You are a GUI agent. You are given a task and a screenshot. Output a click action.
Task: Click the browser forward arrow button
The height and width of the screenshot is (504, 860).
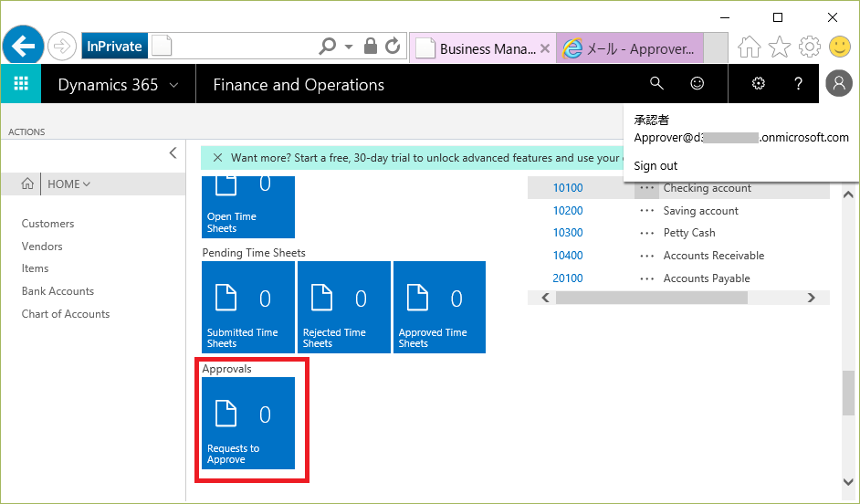click(62, 46)
